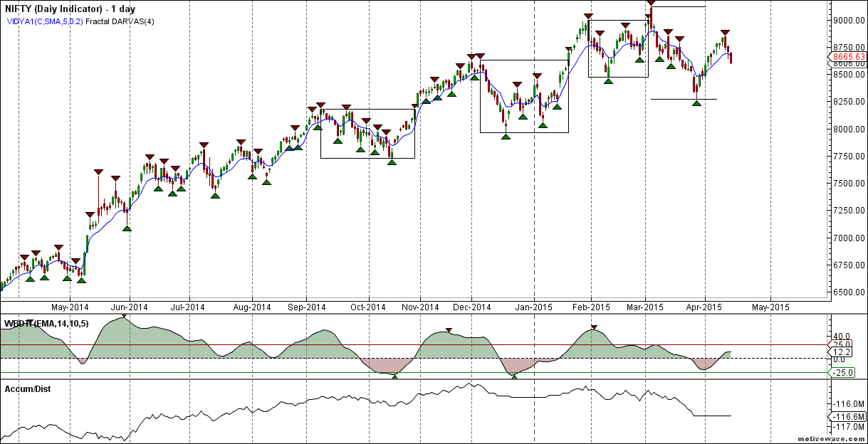
Task: Click the Jan-2015 date axis label
Action: tap(535, 307)
